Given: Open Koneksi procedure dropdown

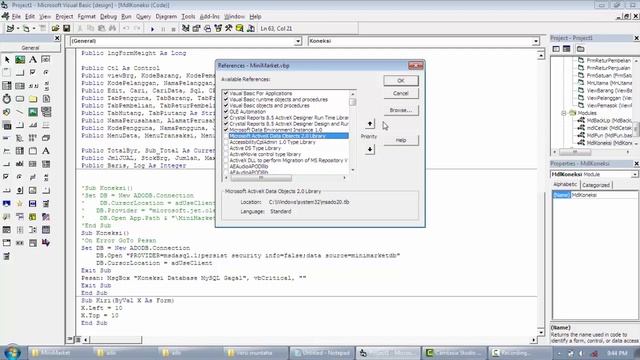Looking at the screenshot, I should [x=536, y=41].
